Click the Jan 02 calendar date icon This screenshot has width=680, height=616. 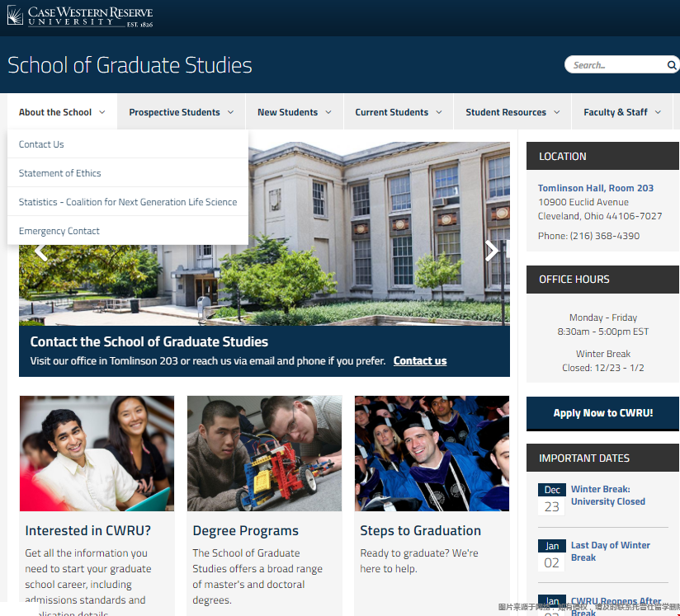pos(551,555)
